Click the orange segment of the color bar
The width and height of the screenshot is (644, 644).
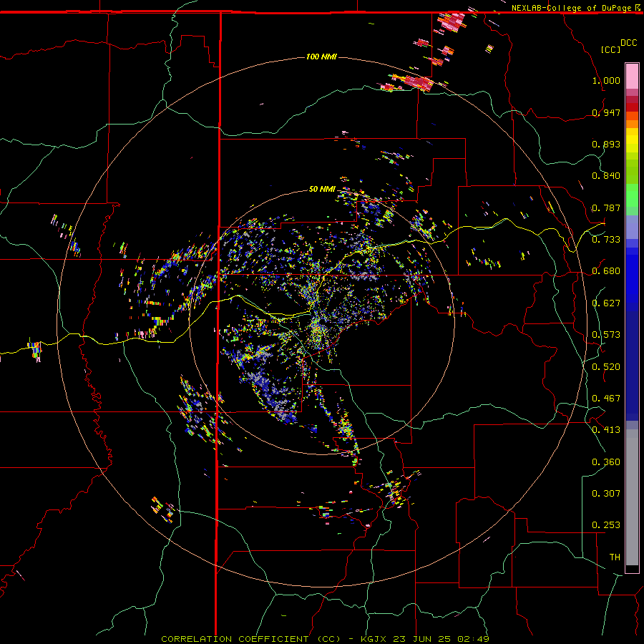[632, 124]
